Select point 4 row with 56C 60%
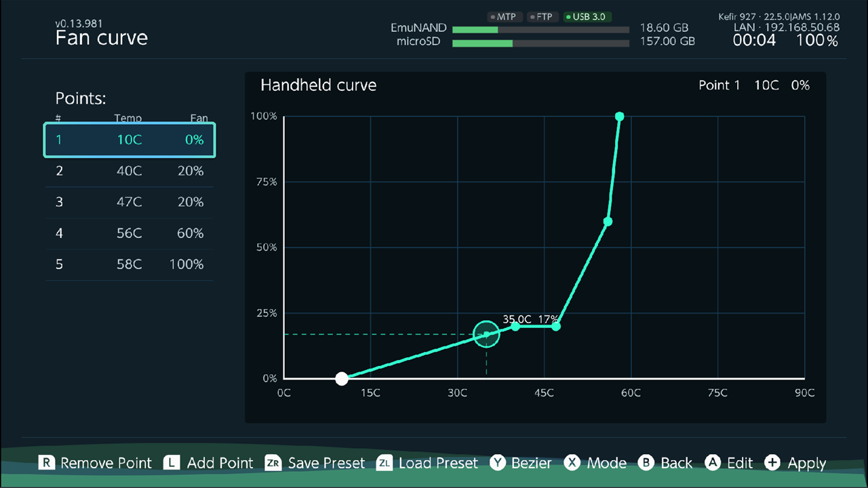The height and width of the screenshot is (488, 868). coord(130,234)
